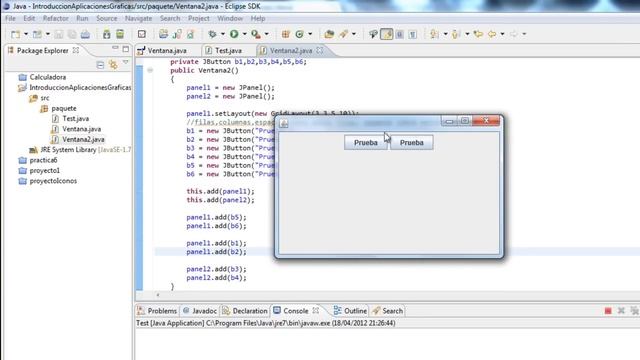Switch to the Declaration tab
This screenshot has width=640, height=360.
[244, 311]
